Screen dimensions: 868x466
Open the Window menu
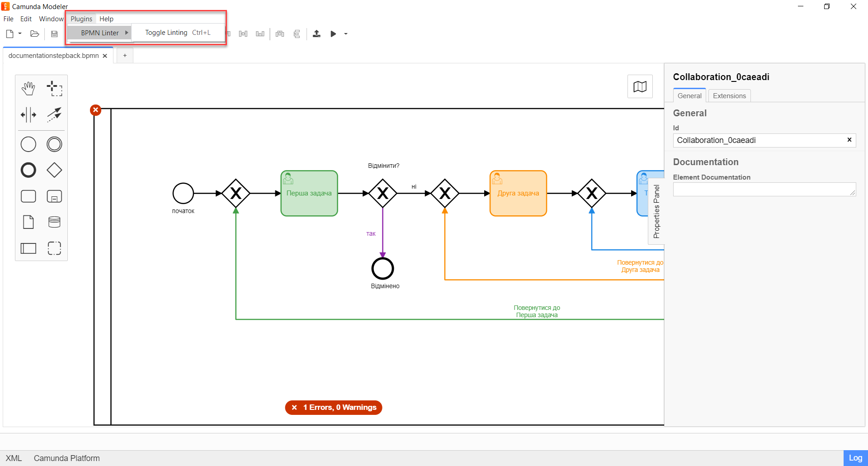point(51,19)
